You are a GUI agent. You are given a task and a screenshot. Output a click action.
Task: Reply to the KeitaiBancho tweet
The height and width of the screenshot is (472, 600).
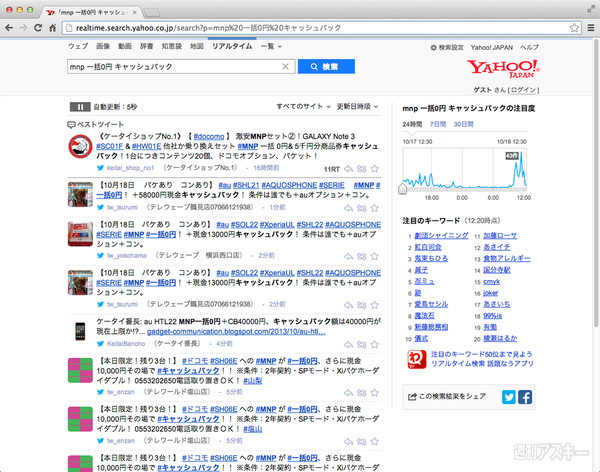point(348,345)
